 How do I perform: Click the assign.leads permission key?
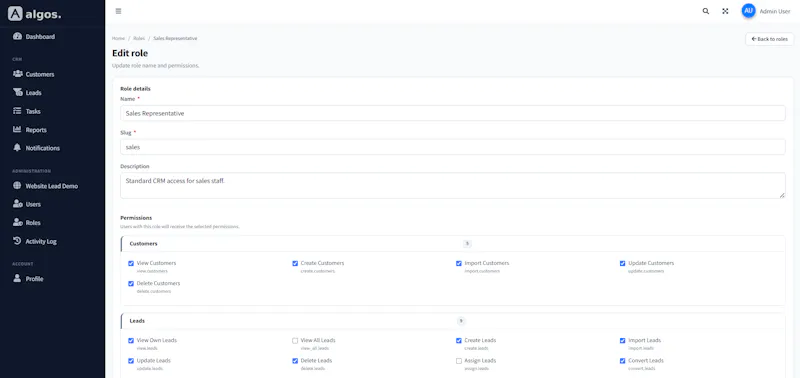click(477, 368)
